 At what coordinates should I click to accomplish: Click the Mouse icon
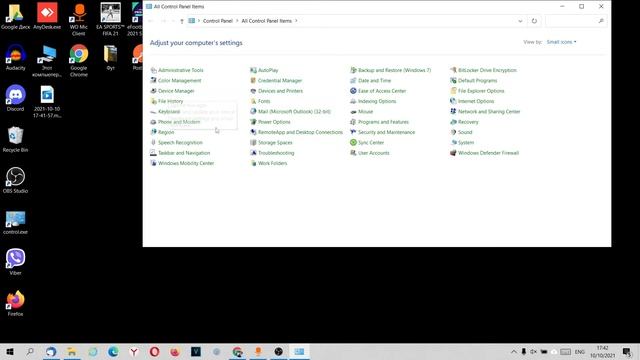click(x=353, y=111)
